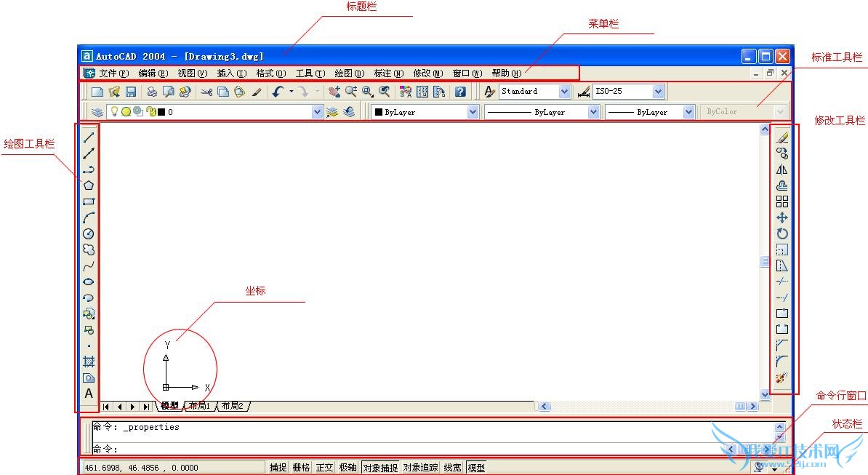Select the Rectangle drawing tool
The height and width of the screenshot is (475, 868).
click(89, 201)
